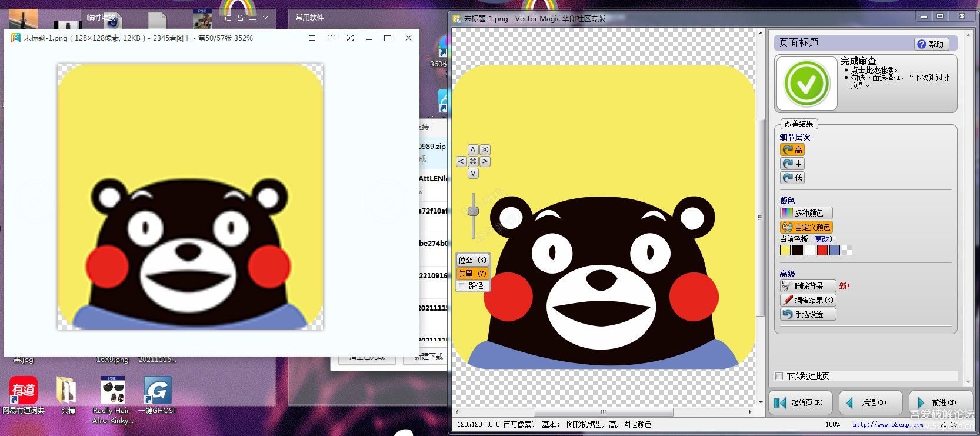Click 后退 (B) back button
The image size is (980, 436).
[x=871, y=402]
